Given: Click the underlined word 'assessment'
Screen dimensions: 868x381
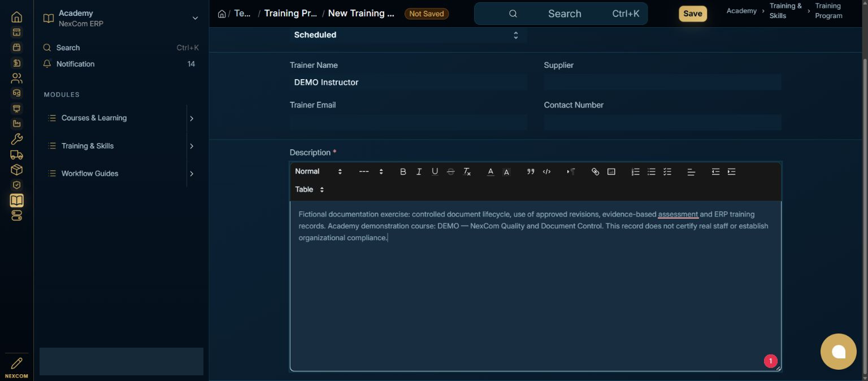Looking at the screenshot, I should point(678,214).
